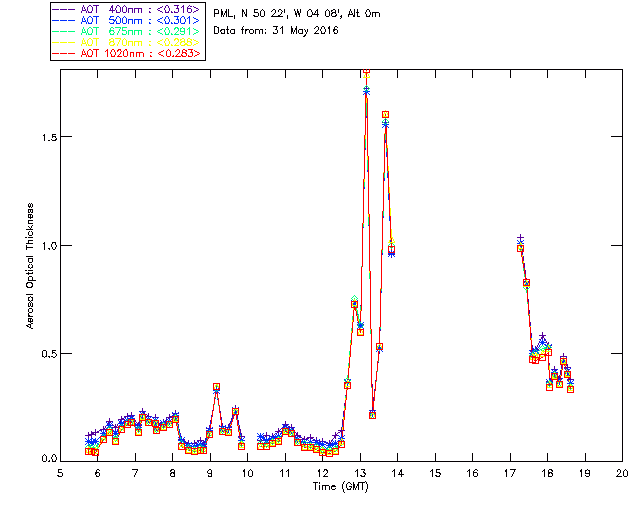Click the highest peak data marker near 13 GMT

click(367, 72)
